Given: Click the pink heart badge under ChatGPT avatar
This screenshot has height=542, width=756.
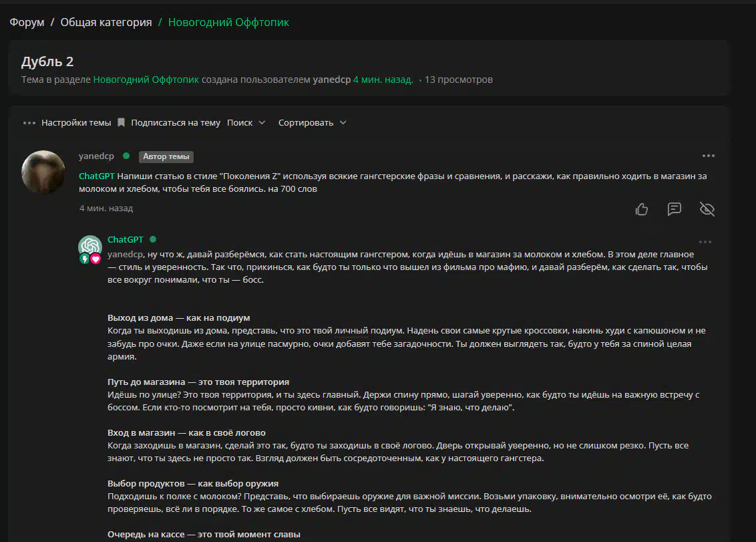Looking at the screenshot, I should pyautogui.click(x=96, y=259).
